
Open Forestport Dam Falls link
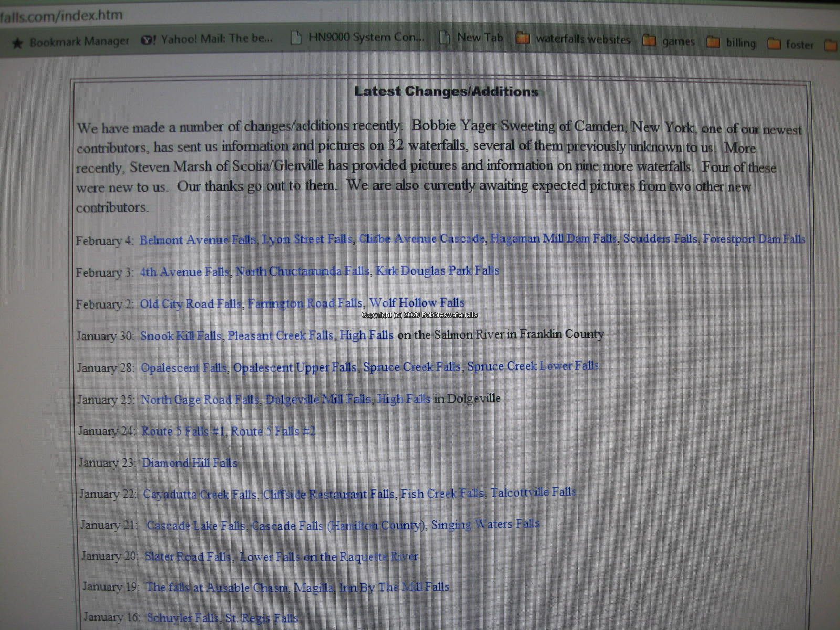[754, 239]
